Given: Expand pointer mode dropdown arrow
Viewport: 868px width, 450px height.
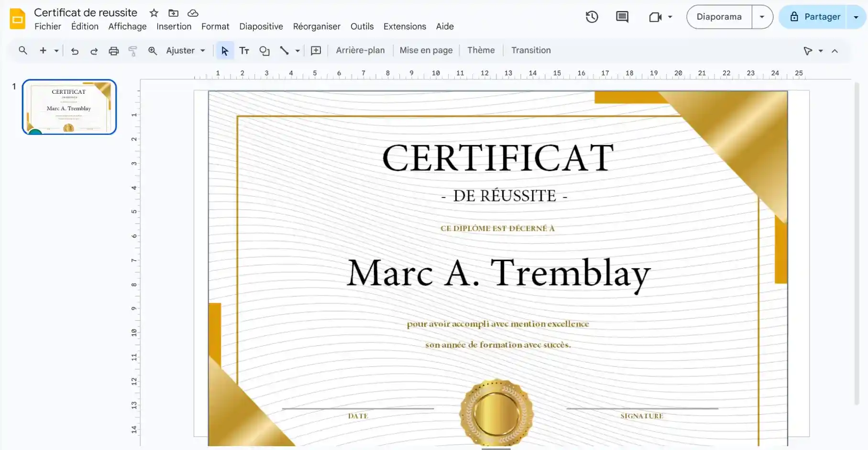Looking at the screenshot, I should click(x=821, y=51).
